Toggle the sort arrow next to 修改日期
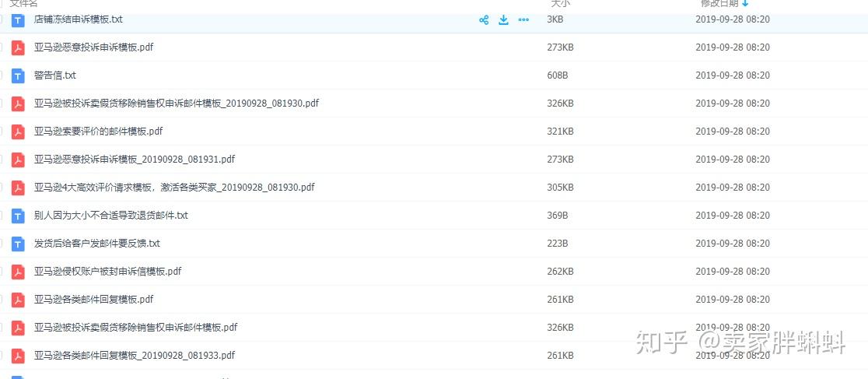 click(x=745, y=4)
